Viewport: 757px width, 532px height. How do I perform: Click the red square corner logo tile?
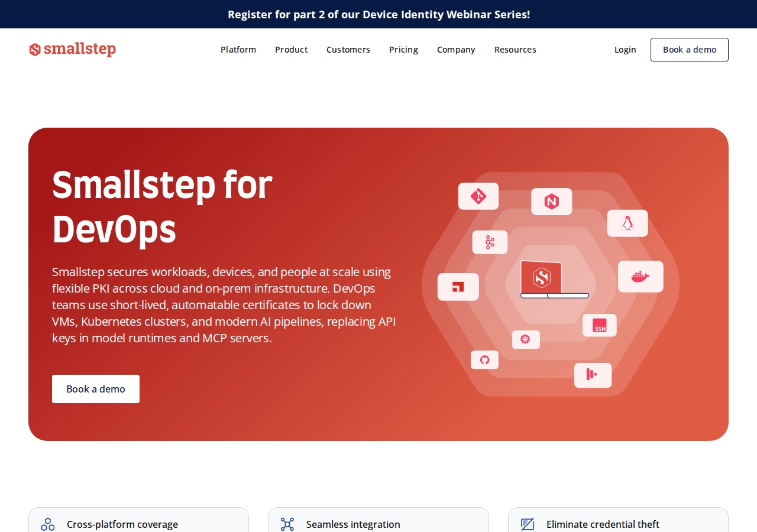point(458,287)
